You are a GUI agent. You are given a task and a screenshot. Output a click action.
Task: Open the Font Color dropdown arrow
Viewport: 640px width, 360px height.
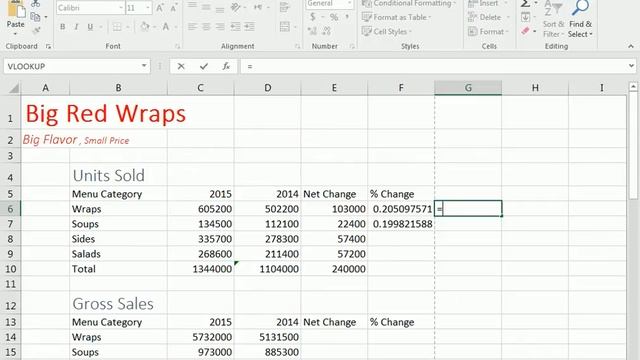point(176,27)
